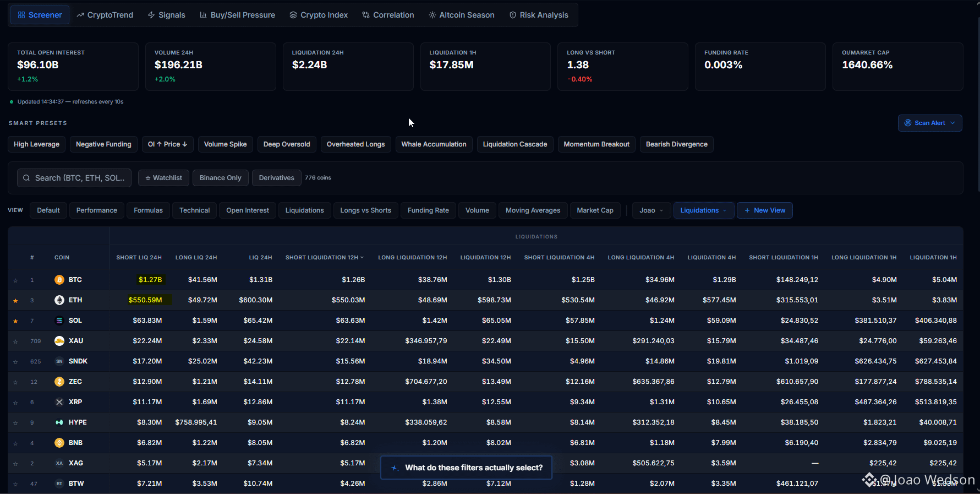Switch to the CryptoTrend tab
Viewport: 980px width, 494px height.
coord(105,15)
